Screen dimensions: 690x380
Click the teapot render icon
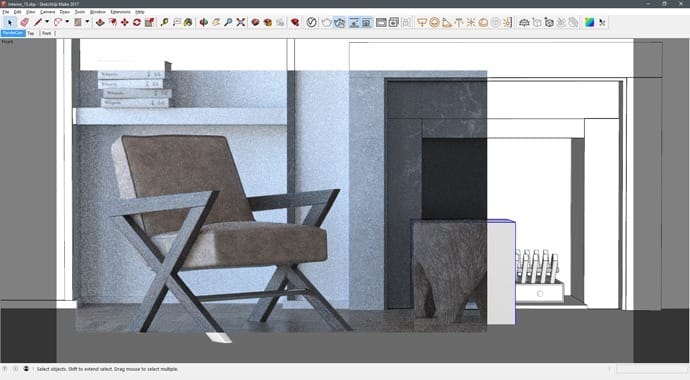click(x=327, y=22)
